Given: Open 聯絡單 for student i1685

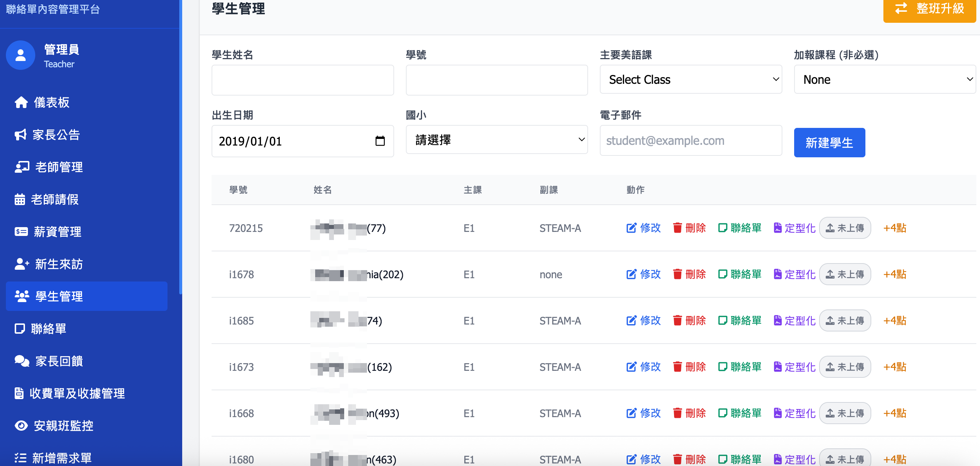Looking at the screenshot, I should coord(739,321).
